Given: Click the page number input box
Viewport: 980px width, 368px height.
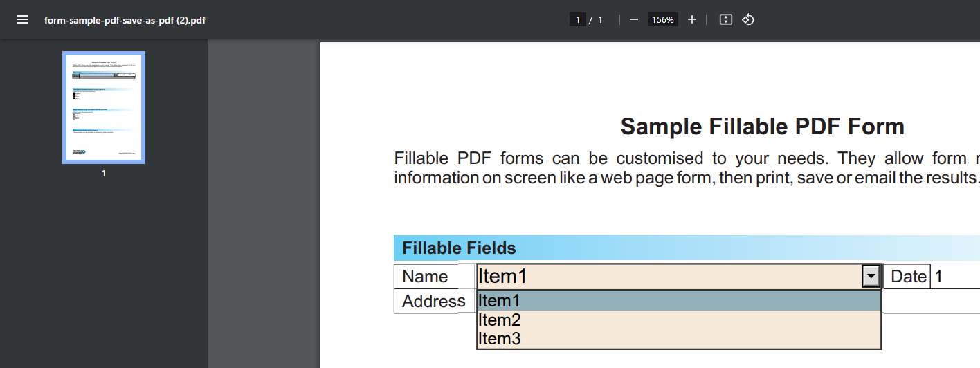Looking at the screenshot, I should tap(578, 19).
